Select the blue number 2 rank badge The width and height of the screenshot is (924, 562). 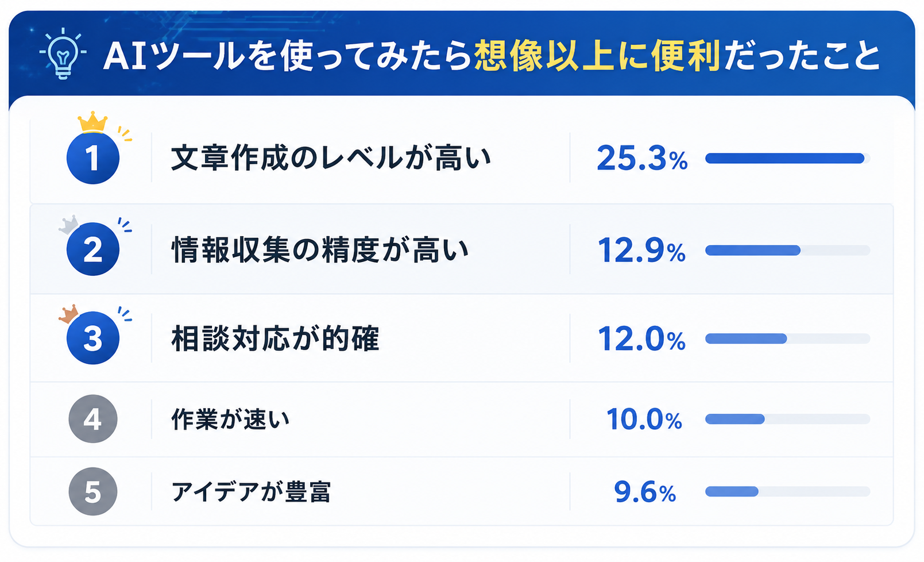93,249
